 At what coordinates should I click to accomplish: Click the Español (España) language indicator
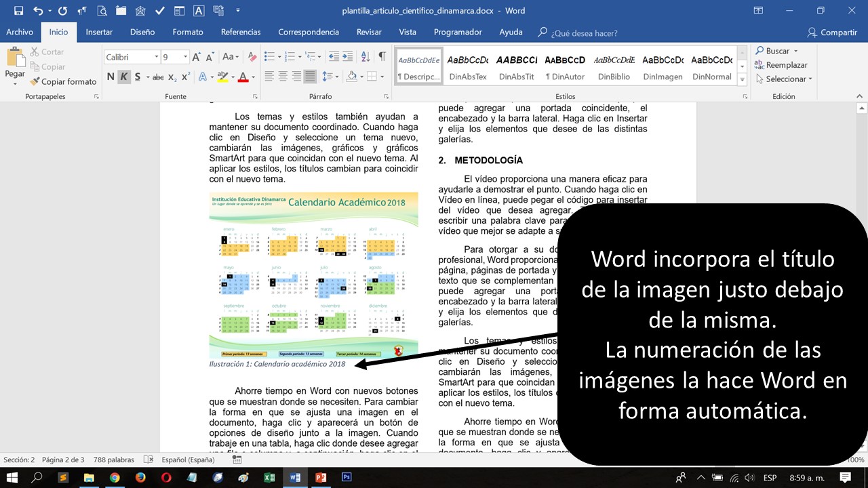tap(188, 460)
